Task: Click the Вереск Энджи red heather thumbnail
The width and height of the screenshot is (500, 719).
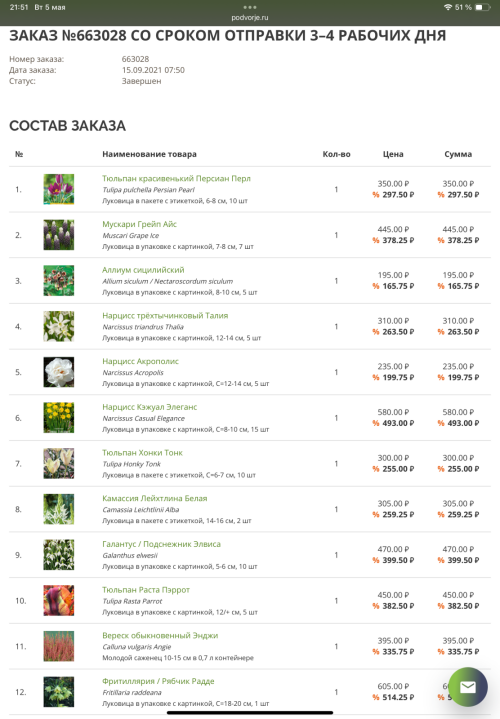Action: point(59,646)
